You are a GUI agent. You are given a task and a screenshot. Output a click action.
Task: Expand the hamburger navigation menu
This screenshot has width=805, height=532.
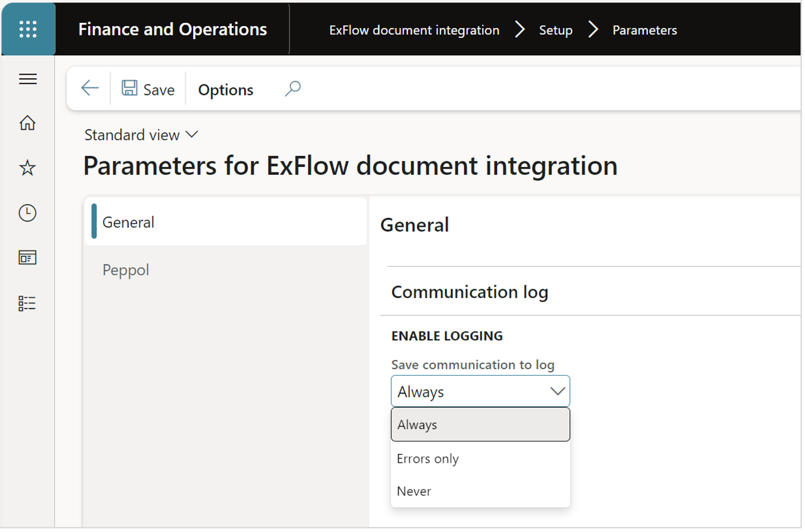[x=28, y=79]
